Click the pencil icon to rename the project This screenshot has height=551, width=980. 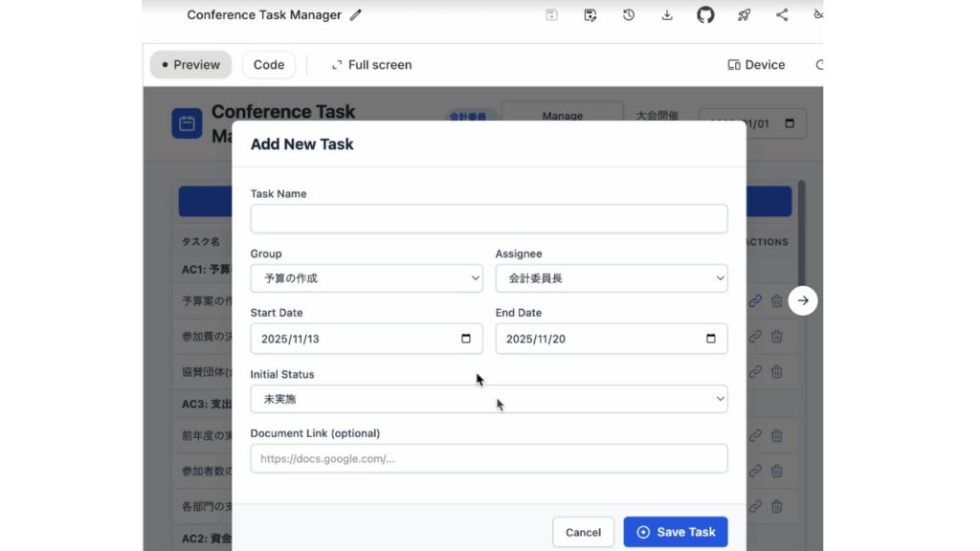coord(356,15)
